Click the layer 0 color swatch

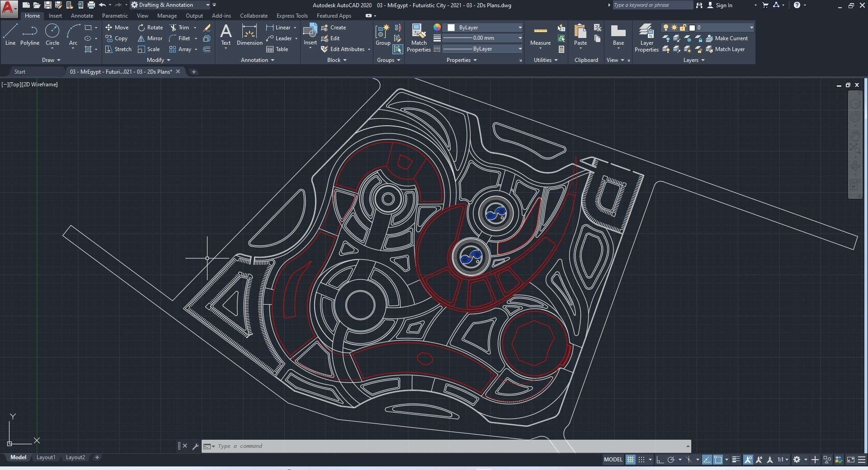pos(692,28)
